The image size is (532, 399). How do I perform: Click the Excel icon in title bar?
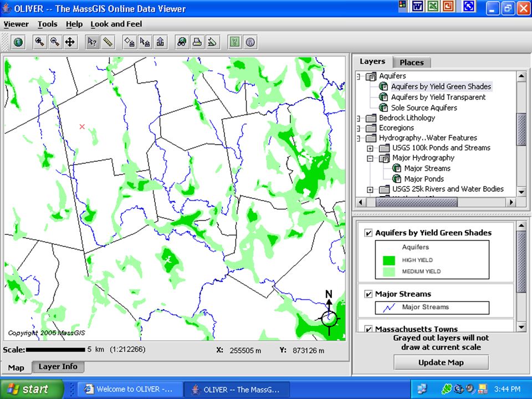coord(433,6)
